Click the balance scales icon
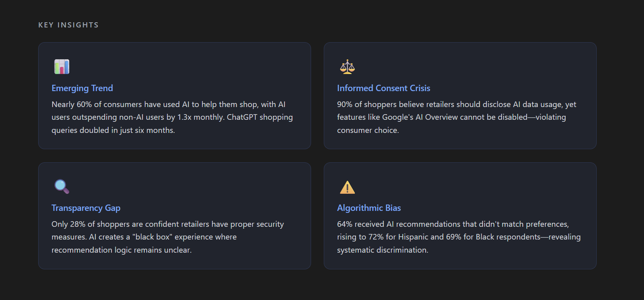 [x=347, y=67]
